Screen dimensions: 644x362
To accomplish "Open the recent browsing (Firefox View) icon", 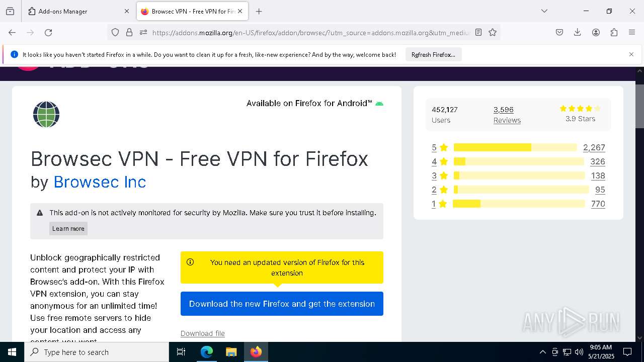I will (10, 11).
